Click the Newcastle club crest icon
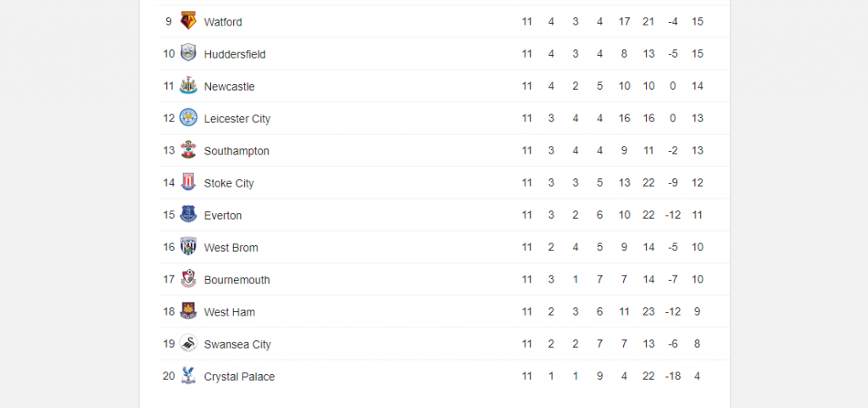 click(188, 86)
